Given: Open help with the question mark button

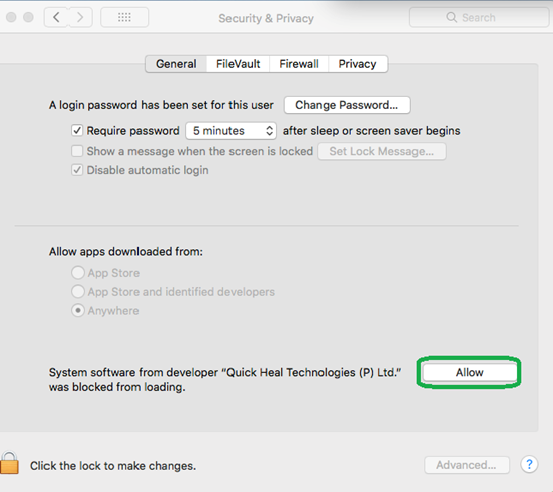Looking at the screenshot, I should click(529, 464).
